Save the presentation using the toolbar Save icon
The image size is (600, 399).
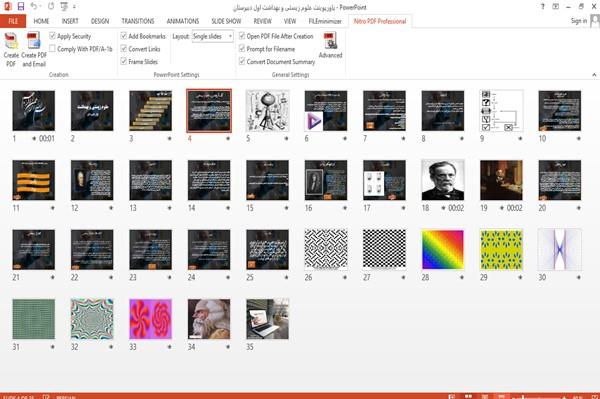point(21,7)
